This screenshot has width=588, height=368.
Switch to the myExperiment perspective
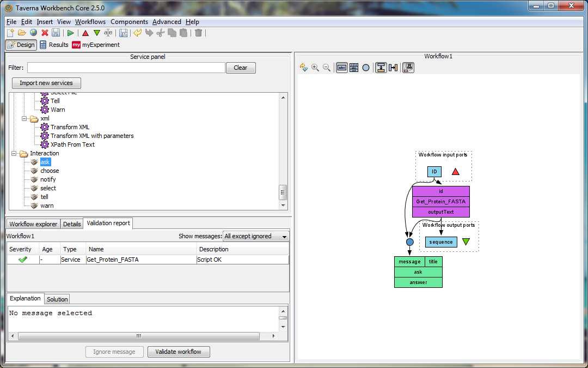(x=96, y=45)
